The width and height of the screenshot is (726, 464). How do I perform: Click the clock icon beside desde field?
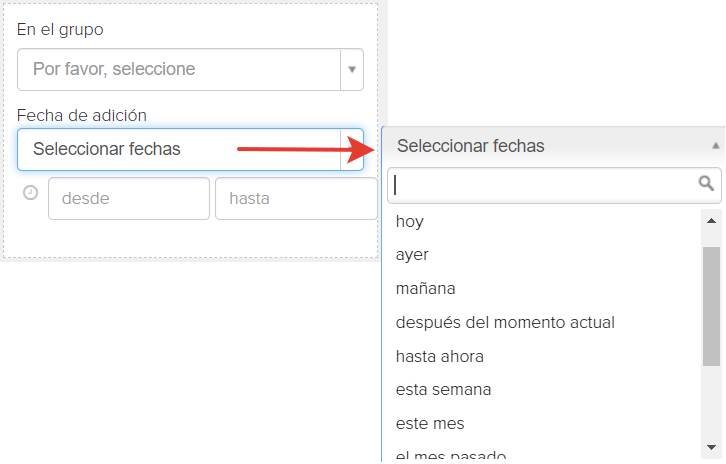coord(31,193)
